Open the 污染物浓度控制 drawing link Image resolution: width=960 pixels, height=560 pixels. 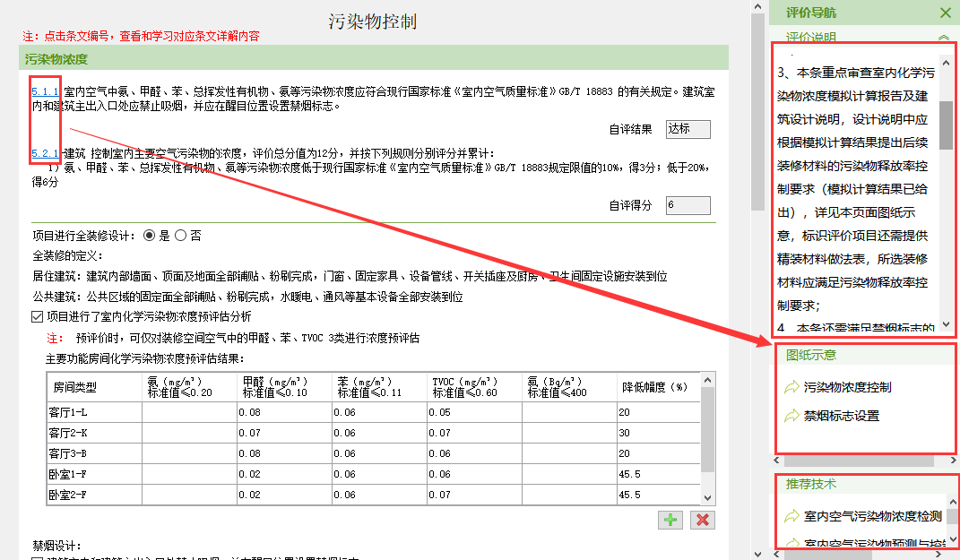(x=847, y=388)
